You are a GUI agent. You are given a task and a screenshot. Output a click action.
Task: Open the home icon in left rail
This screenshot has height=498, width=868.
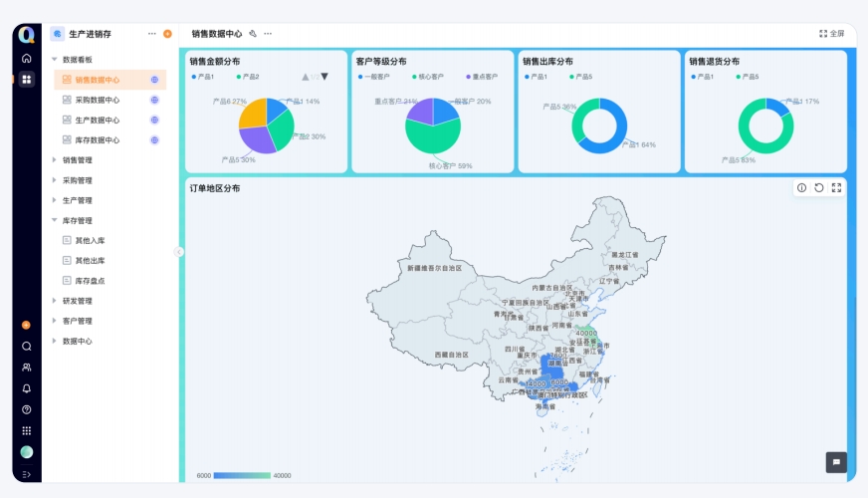point(26,59)
